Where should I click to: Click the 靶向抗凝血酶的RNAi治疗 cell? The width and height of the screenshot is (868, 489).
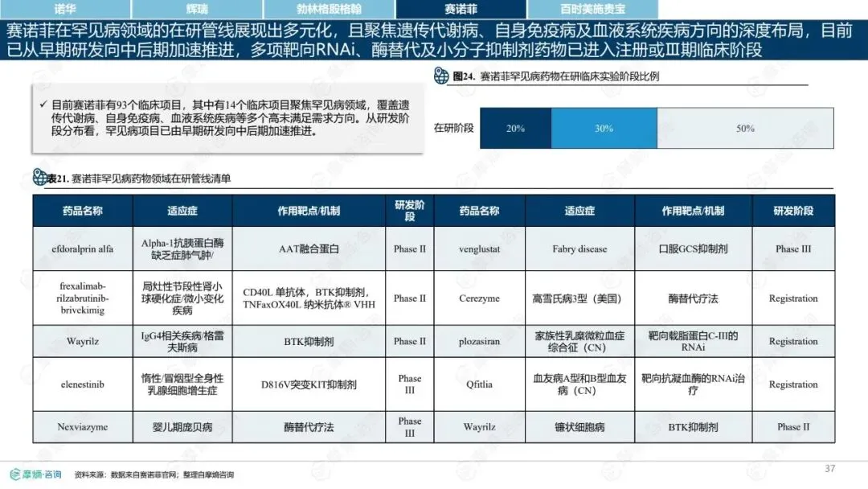(x=693, y=384)
